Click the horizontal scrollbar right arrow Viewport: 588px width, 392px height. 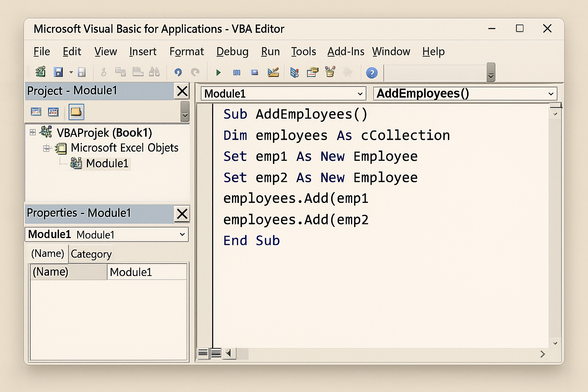coord(542,354)
